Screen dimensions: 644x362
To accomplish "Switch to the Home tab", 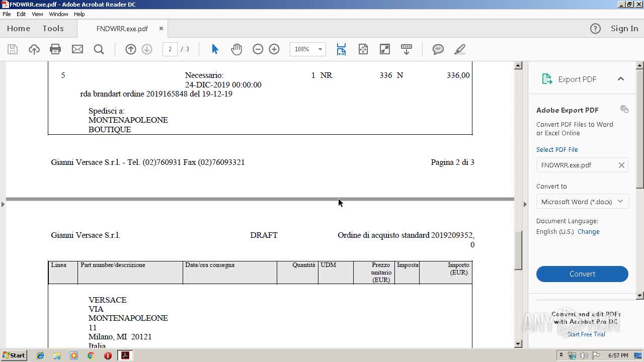I will 19,29.
